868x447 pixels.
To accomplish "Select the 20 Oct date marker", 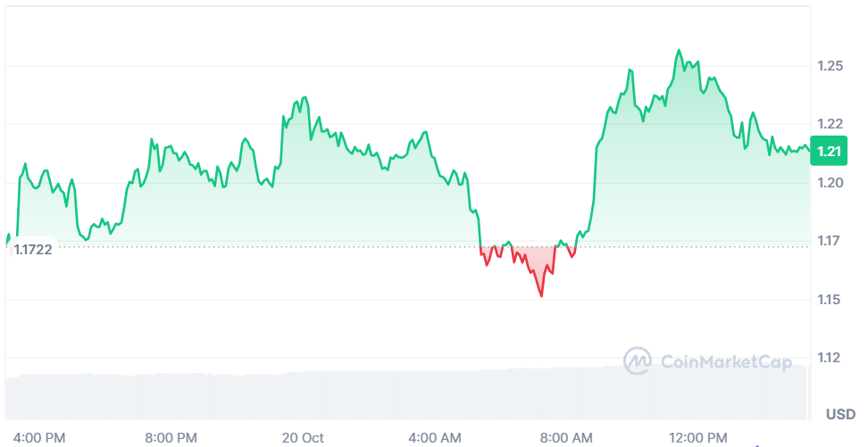I will (302, 437).
